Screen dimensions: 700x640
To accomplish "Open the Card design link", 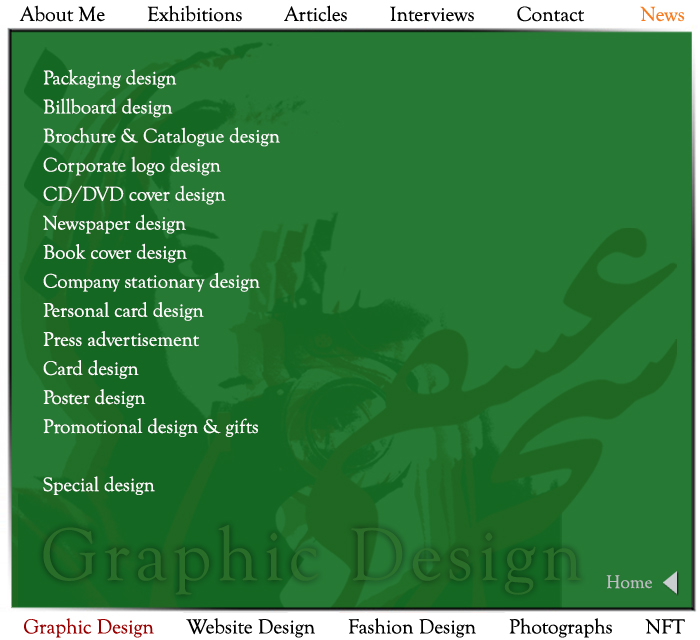I will pyautogui.click(x=91, y=369).
